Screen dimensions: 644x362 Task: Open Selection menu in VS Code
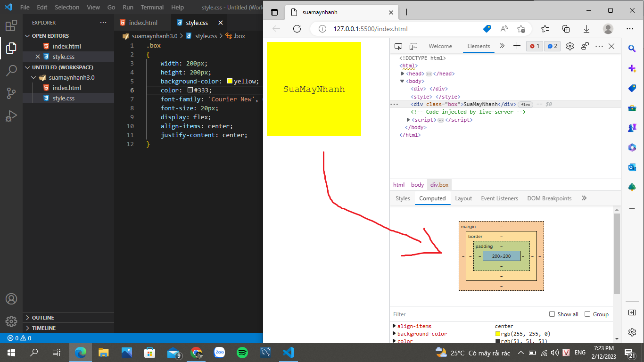click(67, 8)
